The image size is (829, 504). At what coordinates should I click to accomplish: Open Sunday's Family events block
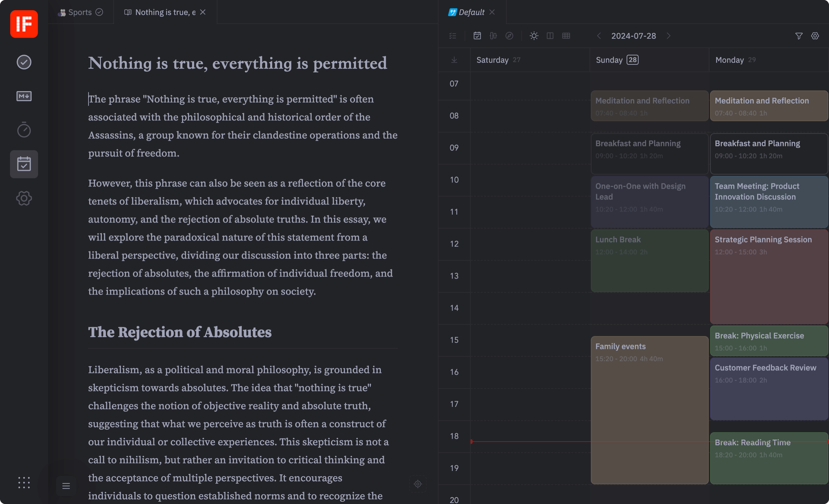[x=649, y=410]
